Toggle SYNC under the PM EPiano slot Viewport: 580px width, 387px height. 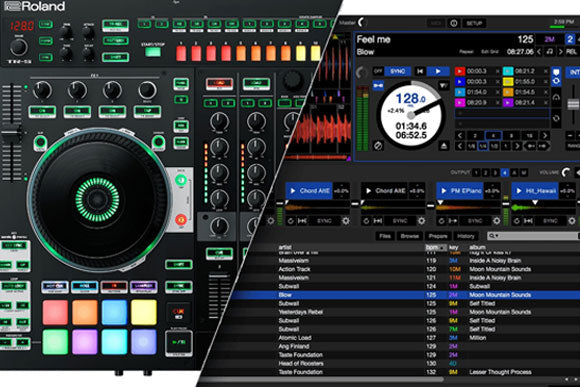[x=475, y=221]
